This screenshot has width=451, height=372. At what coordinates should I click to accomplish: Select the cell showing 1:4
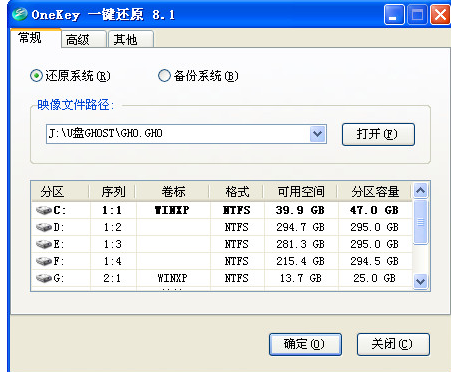(113, 261)
